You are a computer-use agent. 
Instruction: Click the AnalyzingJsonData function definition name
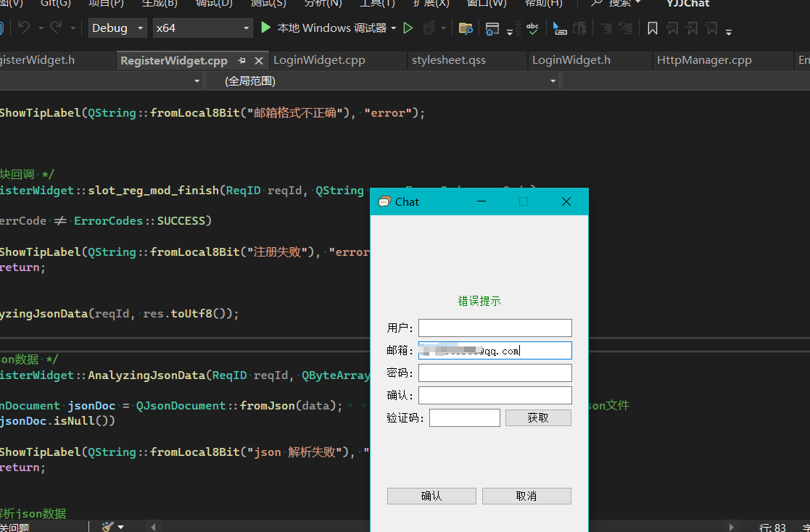(x=146, y=375)
